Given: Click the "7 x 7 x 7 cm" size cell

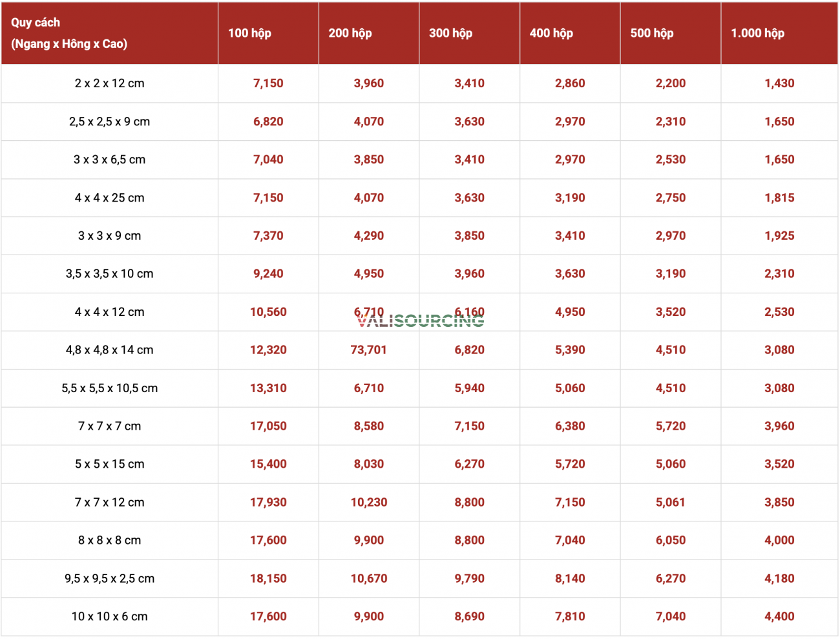Looking at the screenshot, I should click(x=109, y=426).
